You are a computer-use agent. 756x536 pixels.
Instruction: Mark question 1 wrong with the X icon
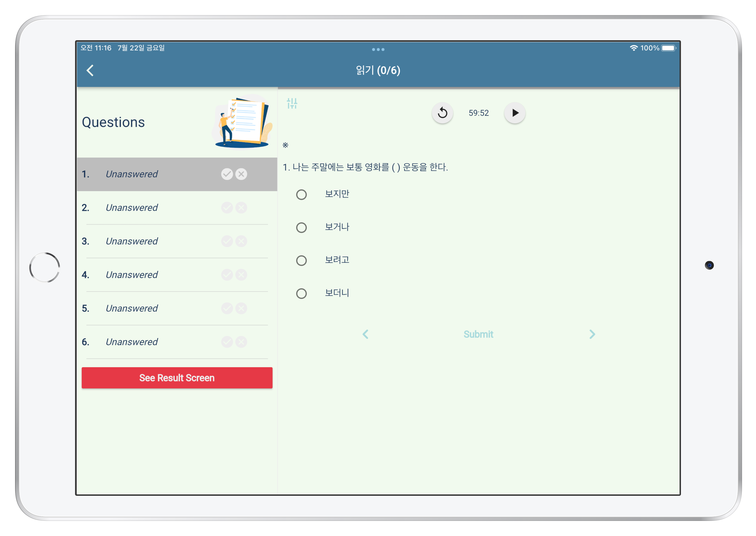click(241, 174)
